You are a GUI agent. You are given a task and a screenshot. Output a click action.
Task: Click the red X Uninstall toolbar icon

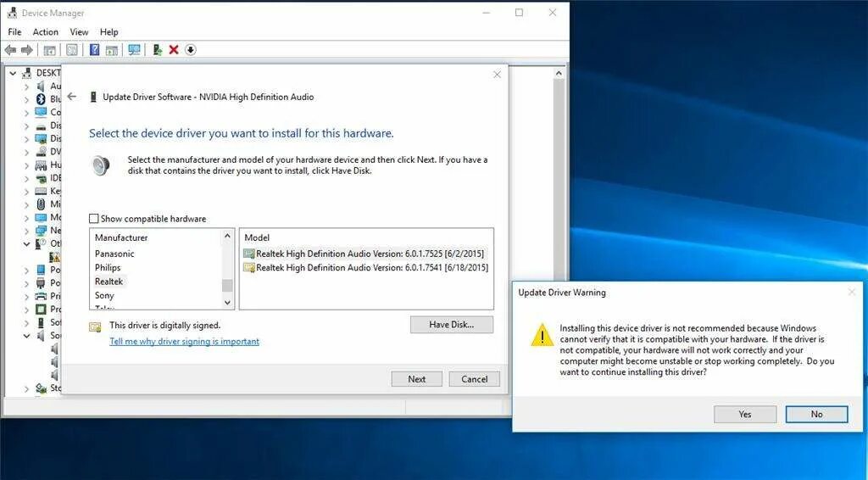[x=174, y=50]
